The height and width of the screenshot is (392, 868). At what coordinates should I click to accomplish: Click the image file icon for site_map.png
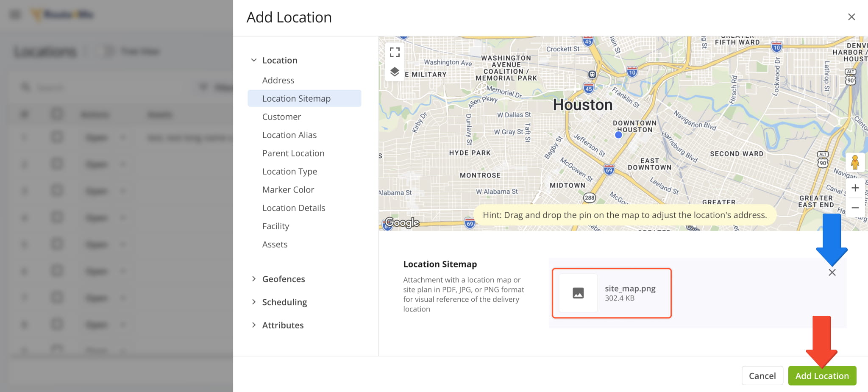(578, 293)
